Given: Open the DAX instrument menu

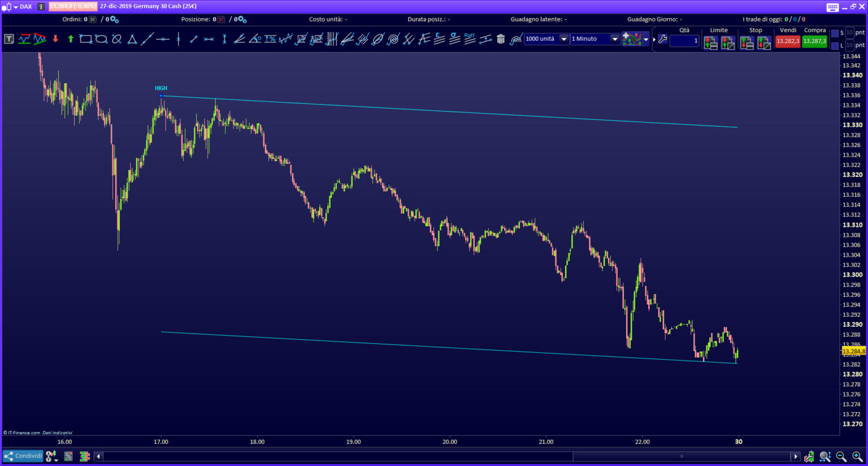Looking at the screenshot, I should tap(23, 7).
